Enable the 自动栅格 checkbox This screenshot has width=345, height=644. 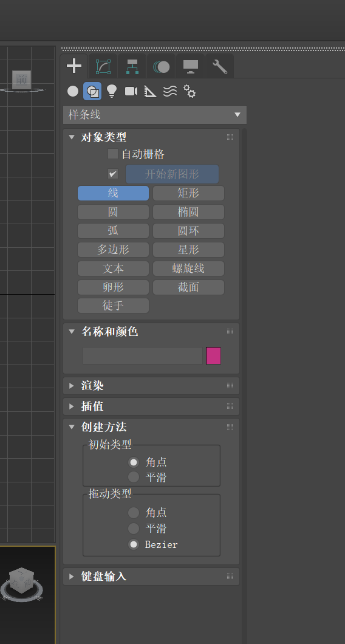(x=113, y=154)
